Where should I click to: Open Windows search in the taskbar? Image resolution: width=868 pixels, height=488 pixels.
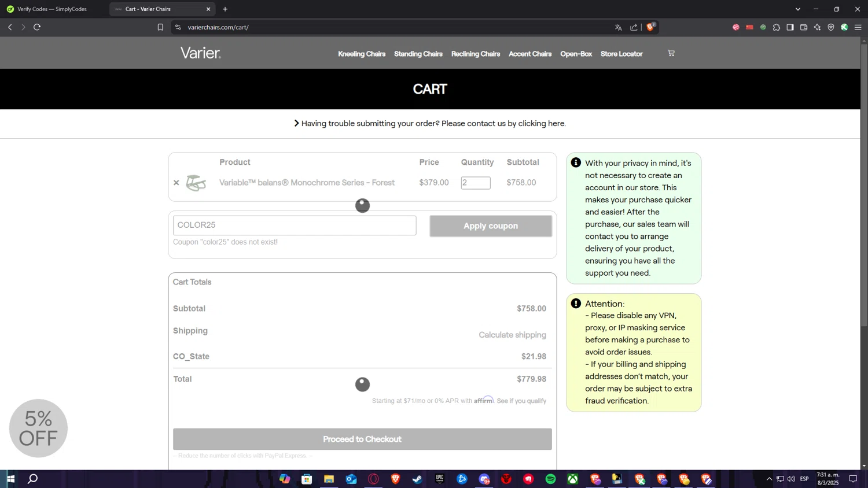33,479
